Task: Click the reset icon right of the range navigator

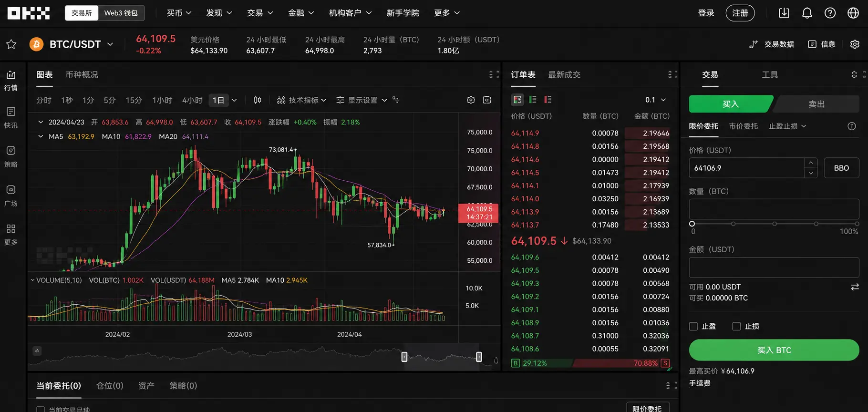Action: 496,360
